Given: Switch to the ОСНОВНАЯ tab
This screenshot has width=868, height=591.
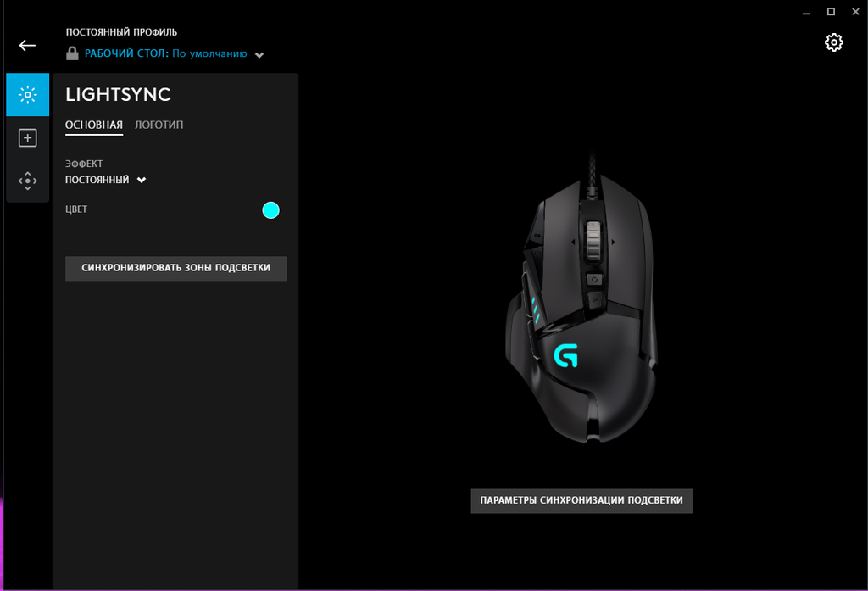Looking at the screenshot, I should tap(94, 125).
